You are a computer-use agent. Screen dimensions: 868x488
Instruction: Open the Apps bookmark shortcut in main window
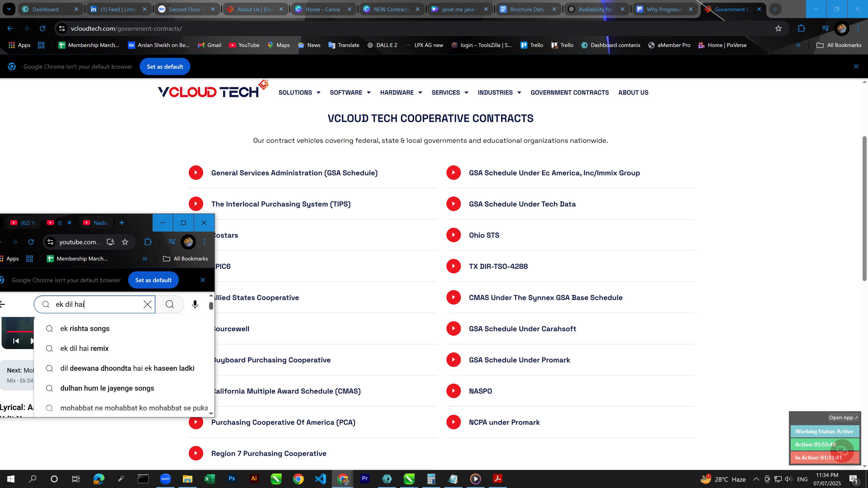[x=19, y=45]
